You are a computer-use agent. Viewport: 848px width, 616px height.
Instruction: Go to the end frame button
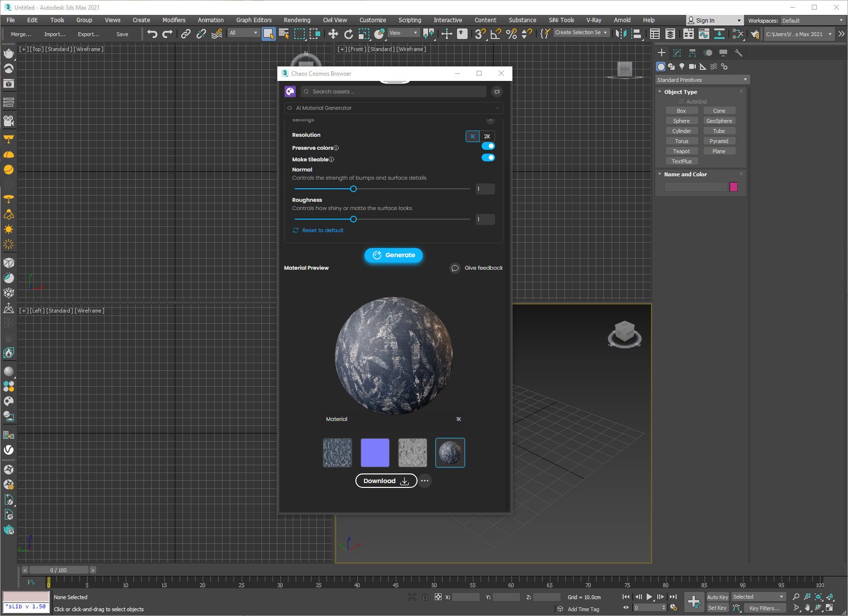pos(673,597)
